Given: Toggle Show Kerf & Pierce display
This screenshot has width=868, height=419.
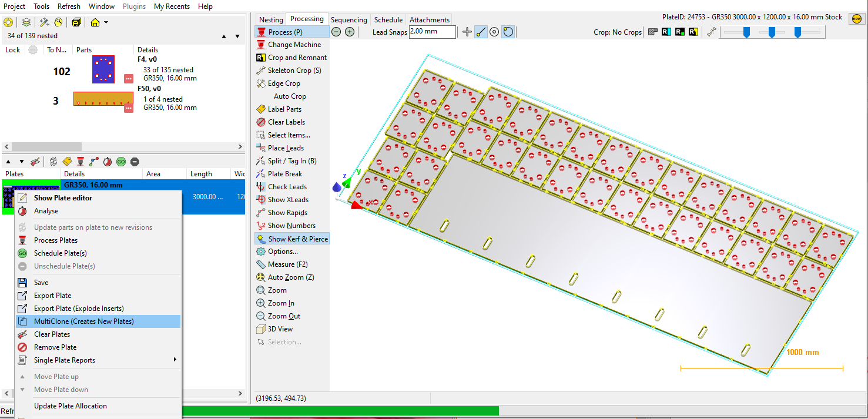Looking at the screenshot, I should coord(297,239).
